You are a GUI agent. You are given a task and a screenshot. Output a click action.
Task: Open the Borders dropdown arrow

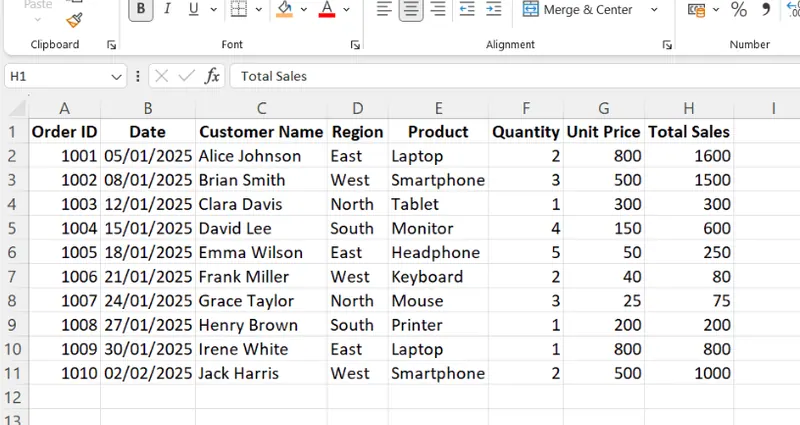click(x=259, y=10)
